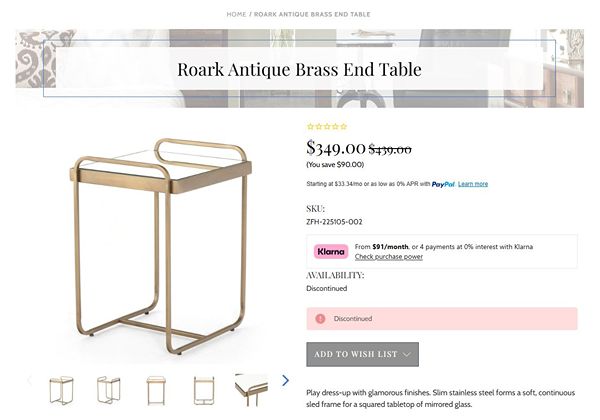
Task: Click the pink Klarna logo badge
Action: point(331,251)
